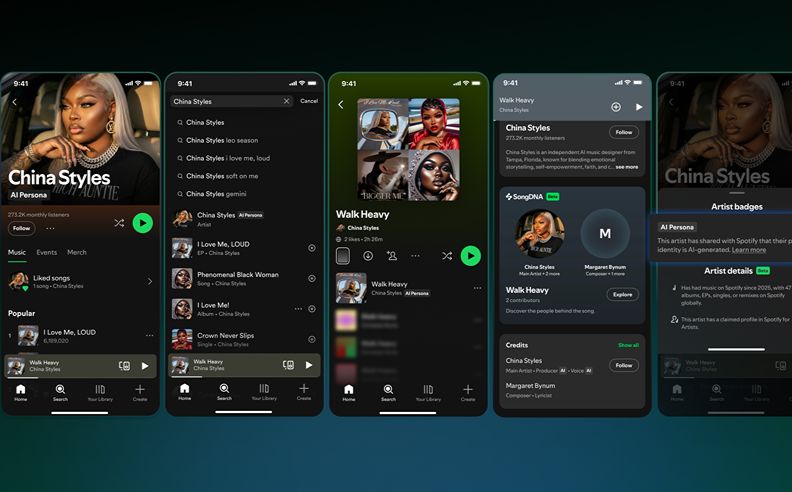Add the single Crown Never Slips to library

tap(312, 339)
